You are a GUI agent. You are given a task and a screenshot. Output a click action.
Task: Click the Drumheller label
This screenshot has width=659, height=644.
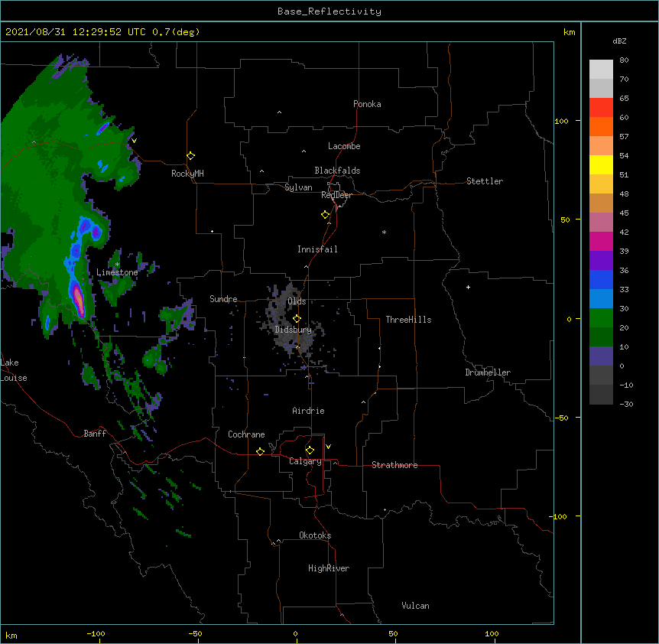[488, 372]
